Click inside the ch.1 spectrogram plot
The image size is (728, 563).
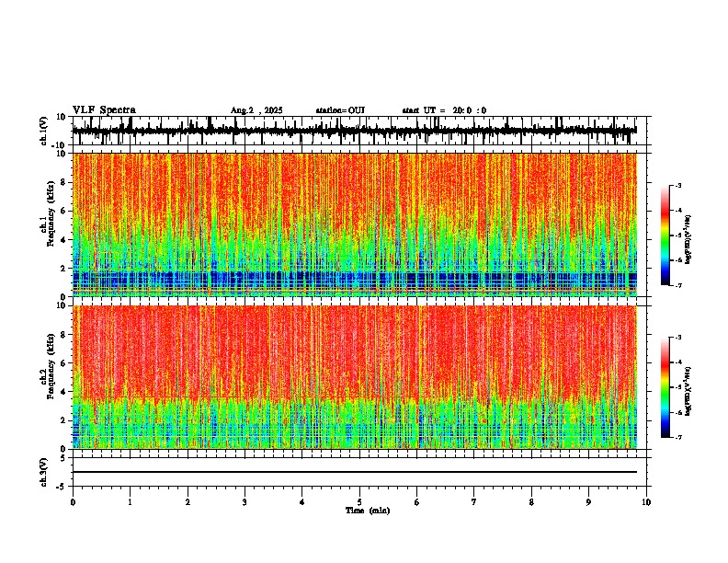point(355,224)
